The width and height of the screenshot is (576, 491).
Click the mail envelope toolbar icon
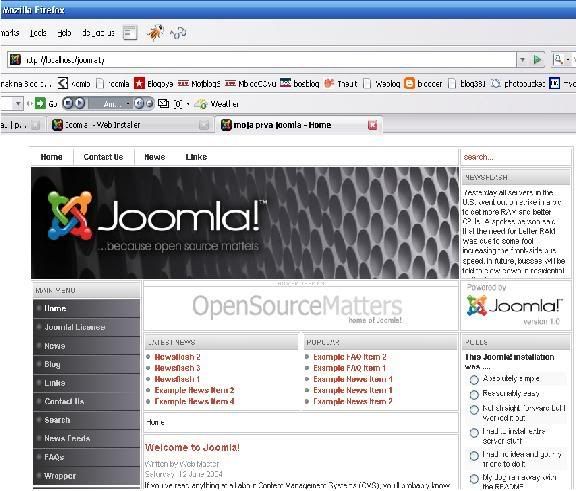[163, 104]
